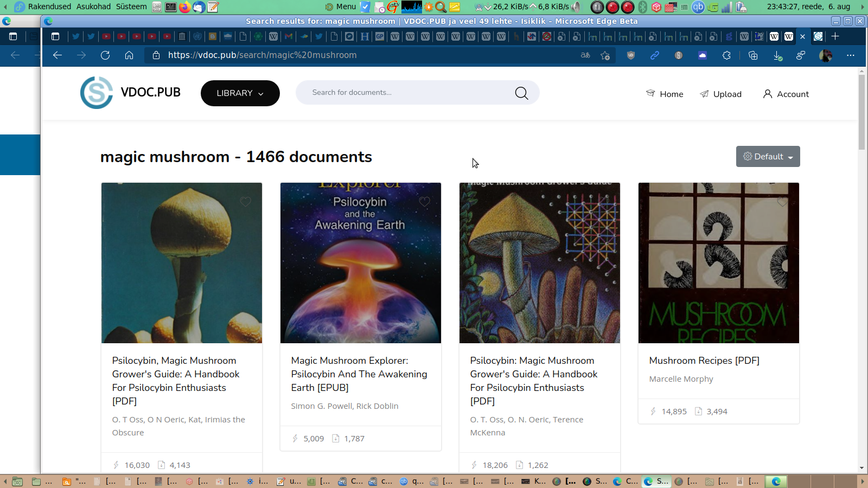Screen dimensions: 868x488
Task: Click the search magnifier icon
Action: coord(521,93)
